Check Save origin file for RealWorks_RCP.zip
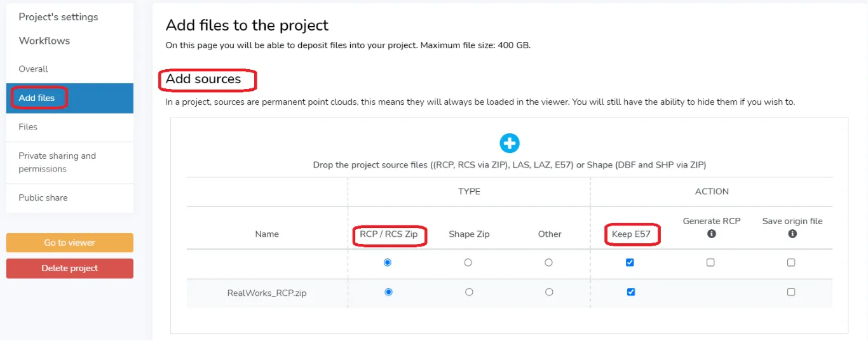Image resolution: width=868 pixels, height=341 pixels. click(x=791, y=292)
